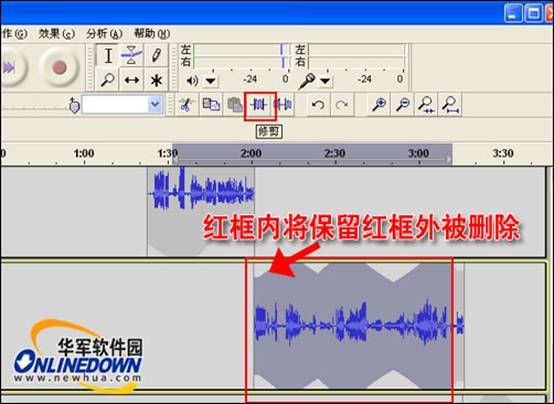The width and height of the screenshot is (554, 404).
Task: Click the 2:30 mark on timeline ruler
Action: (x=335, y=154)
